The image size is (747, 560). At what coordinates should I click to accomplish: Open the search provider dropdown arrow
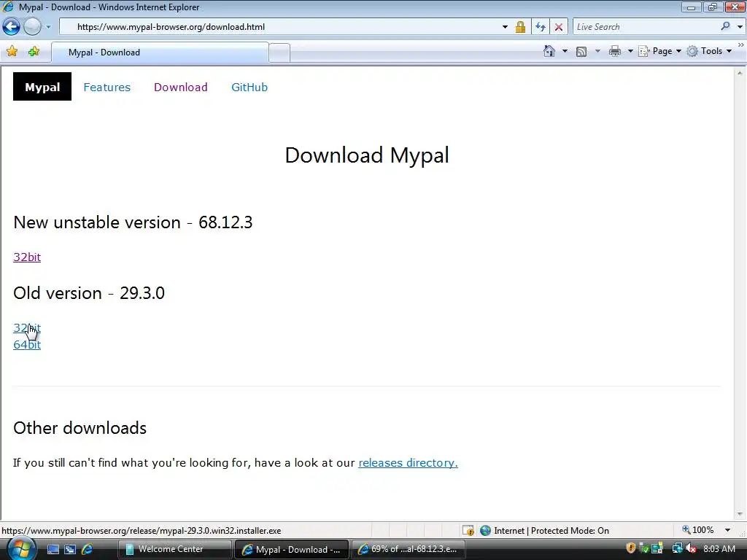[740, 27]
